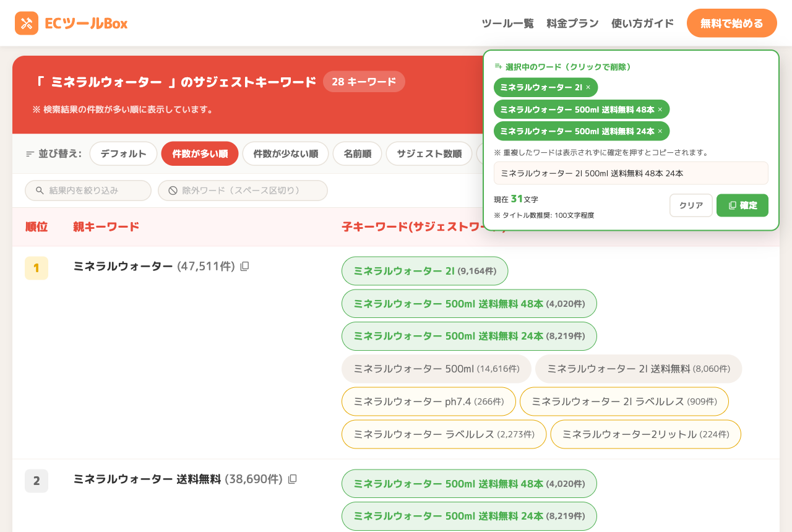
Task: Click the 順位 column header
Action: pos(37,226)
